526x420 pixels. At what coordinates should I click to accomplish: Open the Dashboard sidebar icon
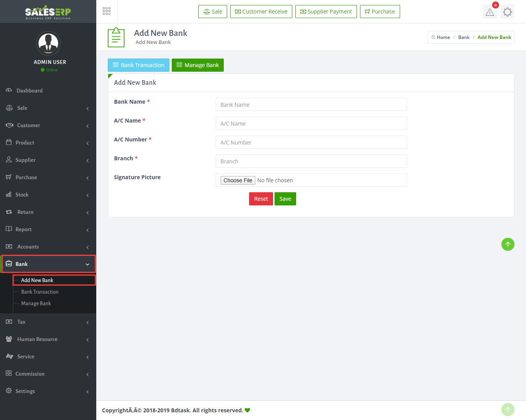point(9,90)
